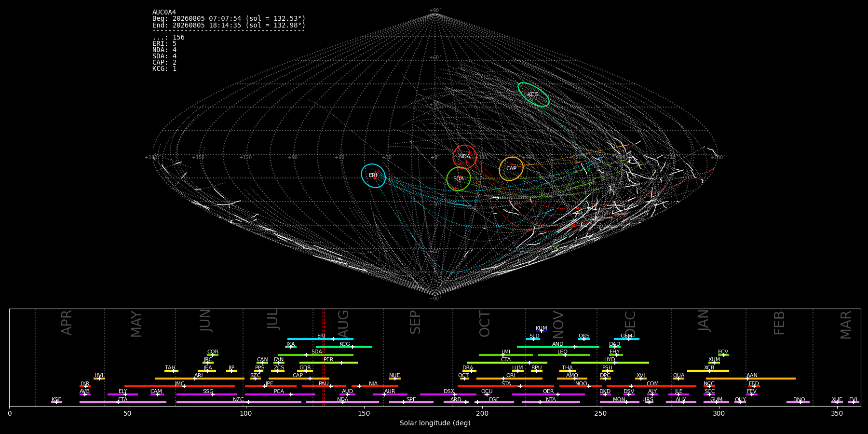
Task: Click the KCG green radiant ellipse
Action: click(x=533, y=95)
